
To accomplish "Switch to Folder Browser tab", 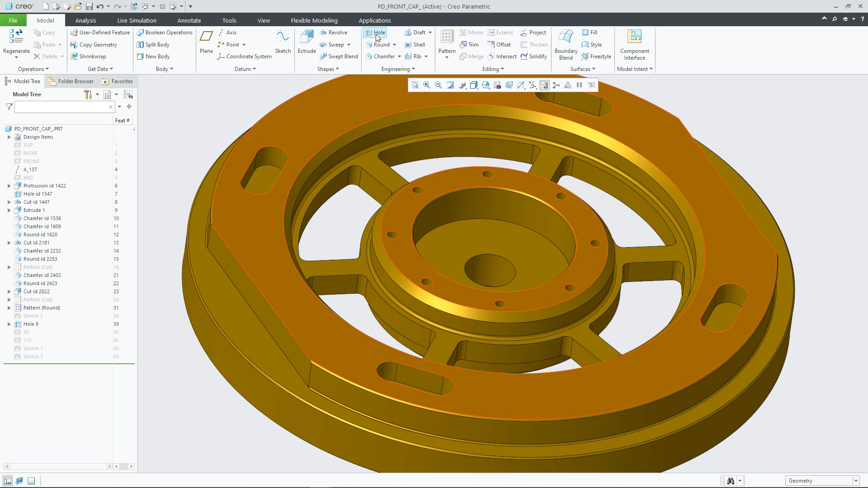I will [71, 81].
